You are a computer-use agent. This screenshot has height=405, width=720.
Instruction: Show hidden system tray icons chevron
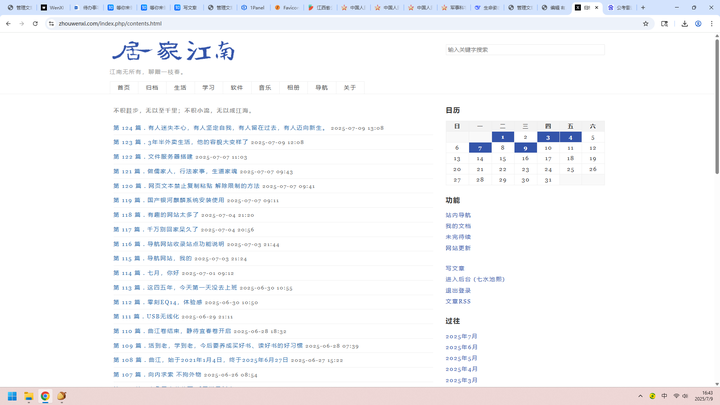(640, 396)
